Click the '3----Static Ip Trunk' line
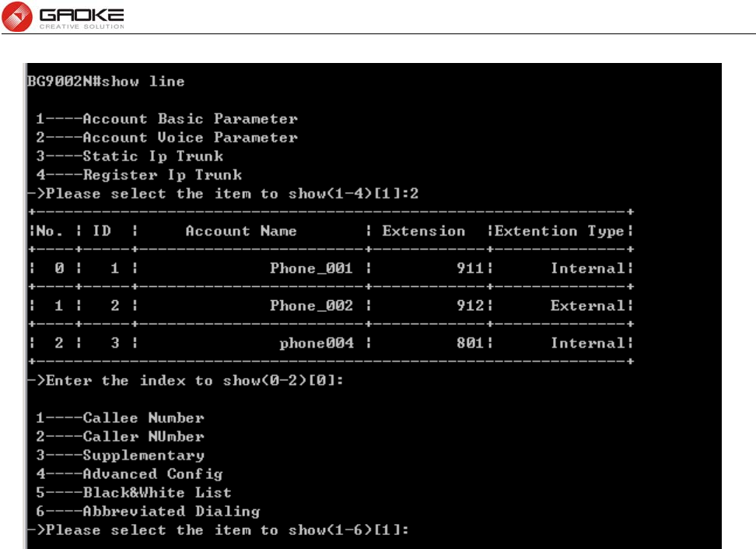Image resolution: width=756 pixels, height=549 pixels. [129, 156]
